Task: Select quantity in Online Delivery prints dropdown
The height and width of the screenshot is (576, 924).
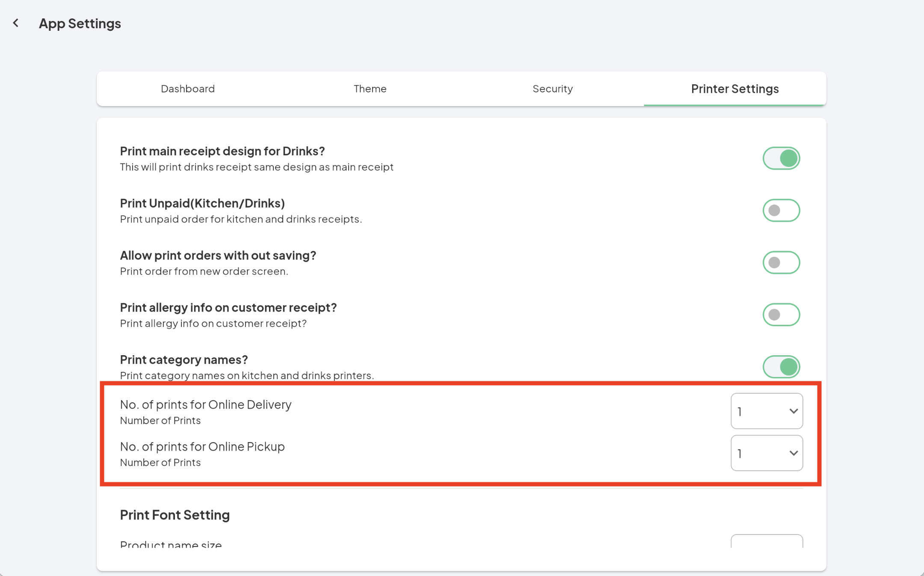Action: coord(766,410)
